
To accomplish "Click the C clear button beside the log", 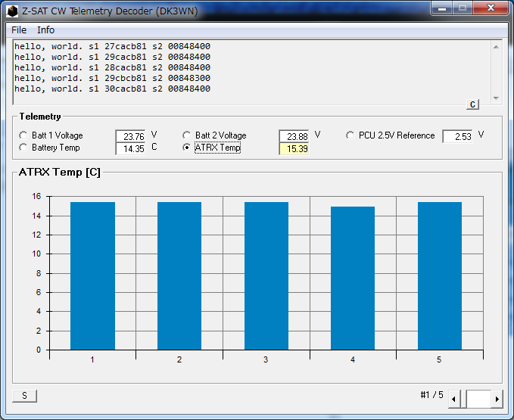I will (472, 104).
